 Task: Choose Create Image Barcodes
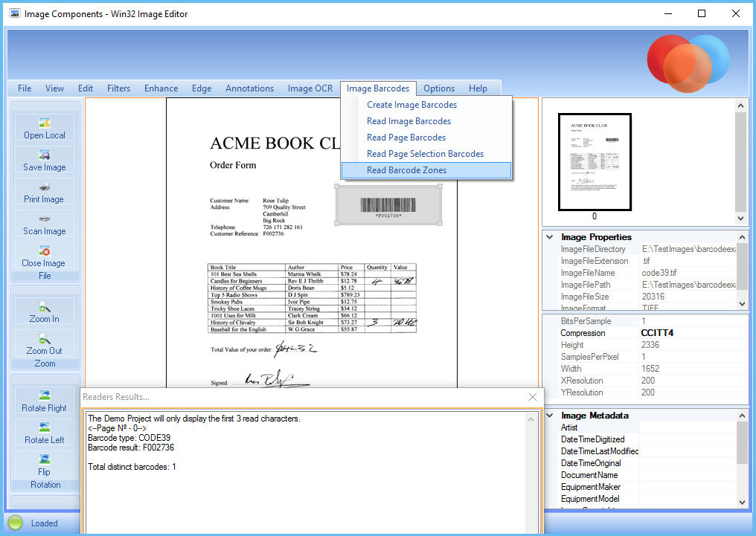coord(426,105)
